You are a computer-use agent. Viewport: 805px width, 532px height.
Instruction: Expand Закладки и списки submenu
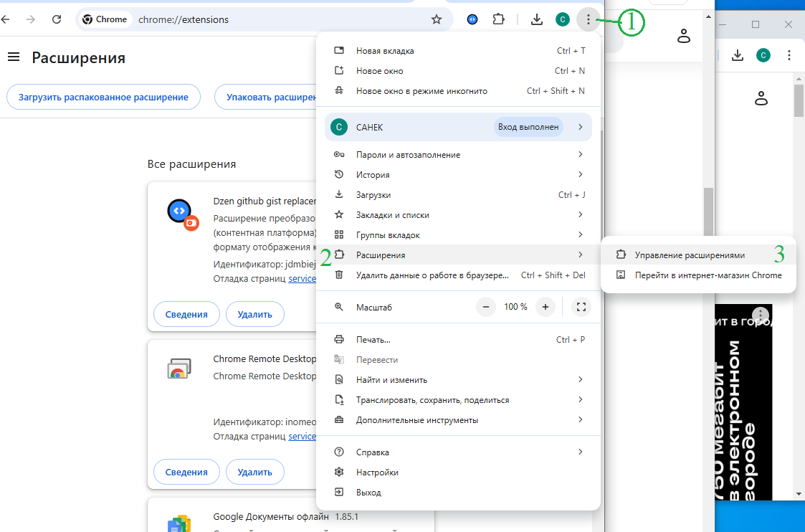459,214
